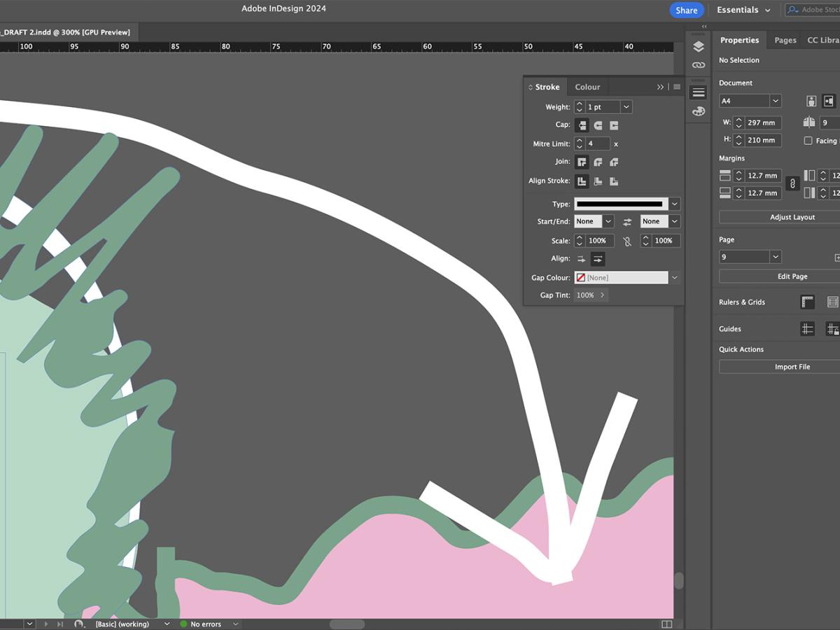Choose the bevel join icon
This screenshot has height=630, width=840.
point(614,162)
